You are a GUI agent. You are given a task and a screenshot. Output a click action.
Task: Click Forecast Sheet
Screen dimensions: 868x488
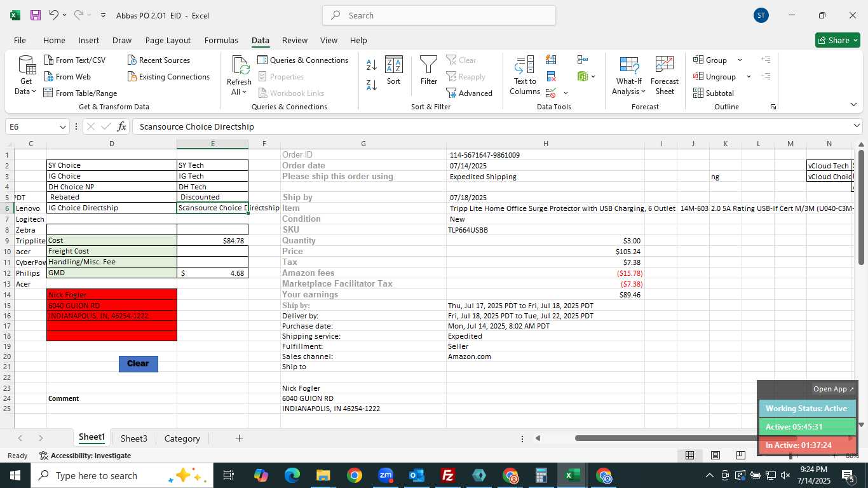coord(665,76)
